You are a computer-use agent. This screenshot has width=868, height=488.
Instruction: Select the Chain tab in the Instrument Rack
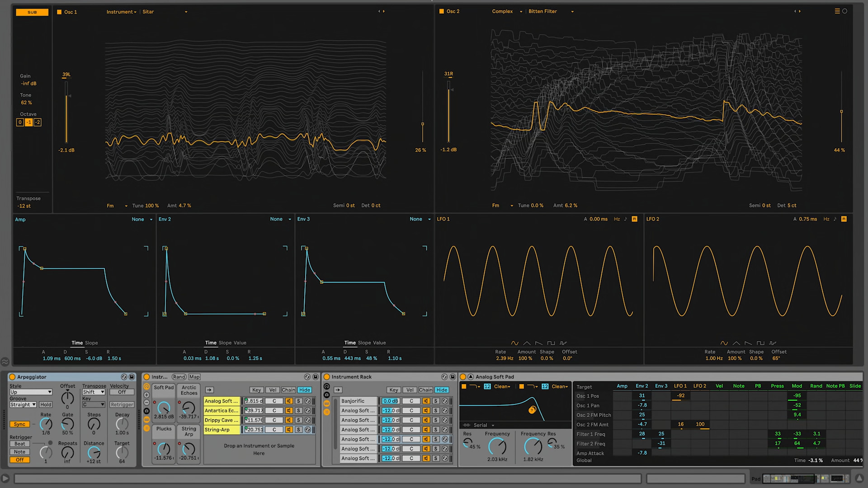[425, 390]
